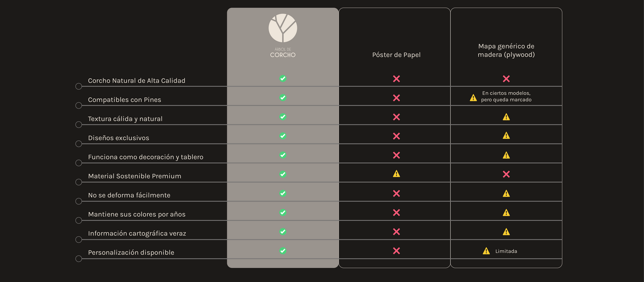This screenshot has width=644, height=282.
Task: Click 'Mantiene sus colores por años' label
Action: click(137, 214)
